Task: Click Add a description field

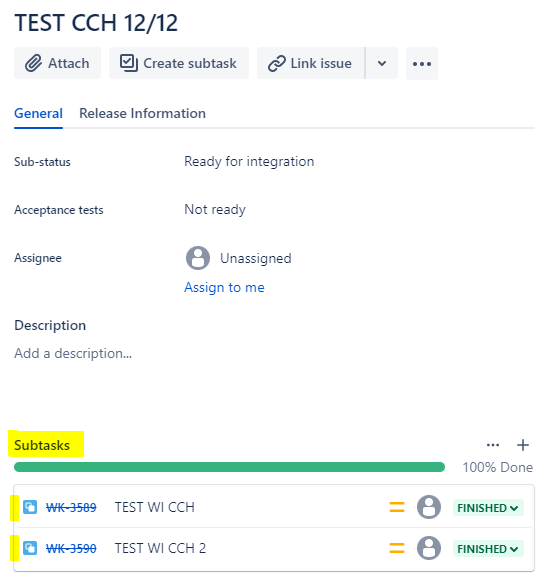Action: 73,353
